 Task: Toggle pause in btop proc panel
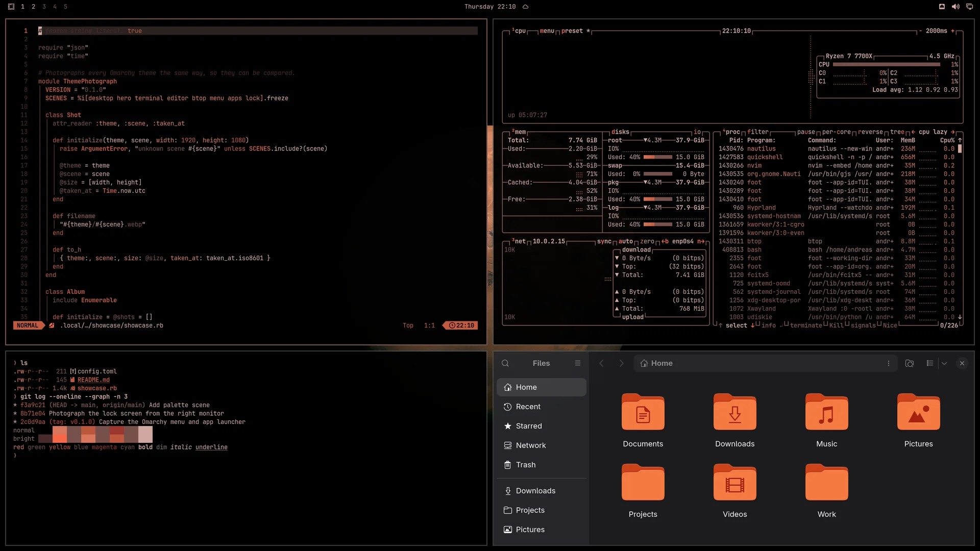coord(806,132)
